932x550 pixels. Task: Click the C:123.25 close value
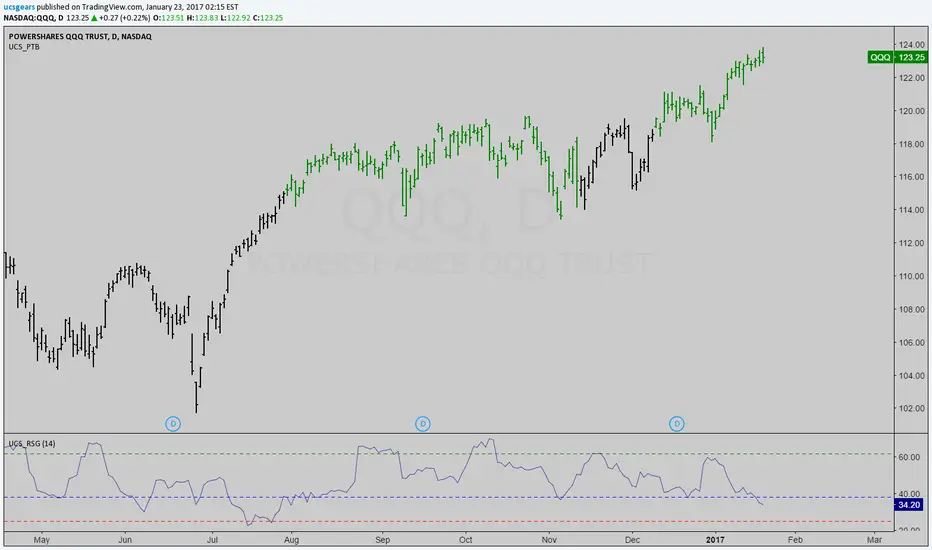pyautogui.click(x=268, y=18)
